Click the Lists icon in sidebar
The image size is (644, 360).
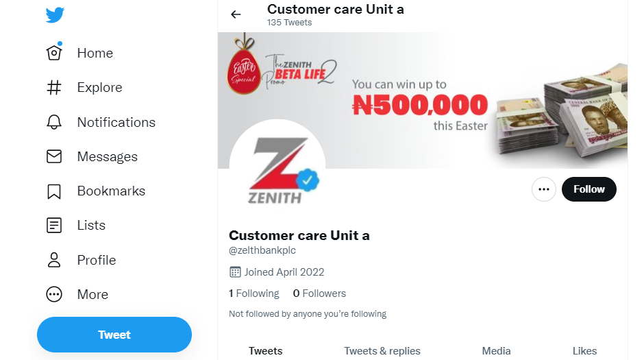[54, 226]
